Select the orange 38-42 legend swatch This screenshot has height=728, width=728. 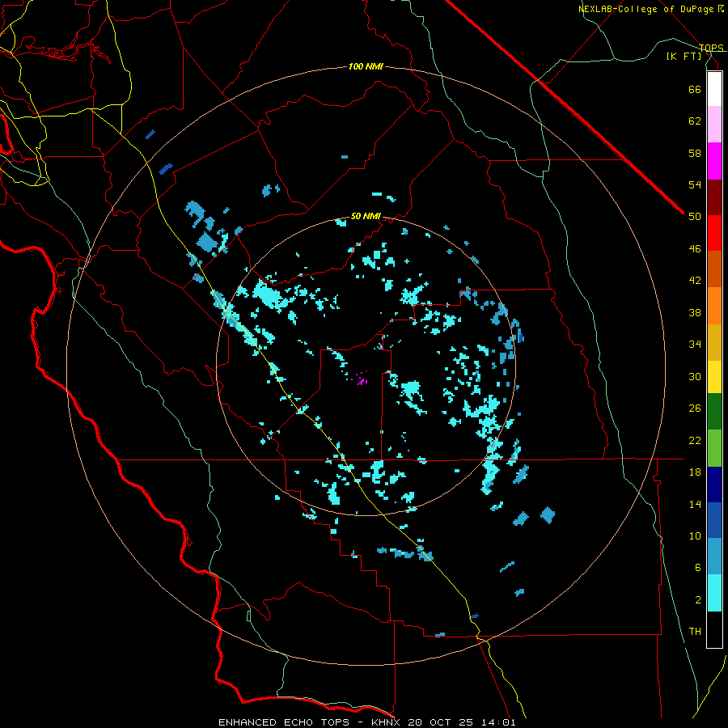[714, 306]
